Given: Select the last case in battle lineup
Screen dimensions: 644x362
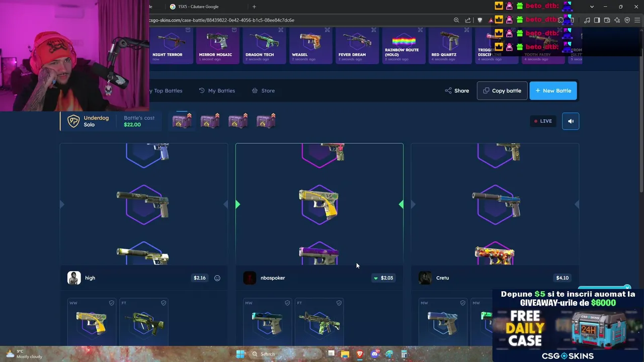Looking at the screenshot, I should [266, 121].
